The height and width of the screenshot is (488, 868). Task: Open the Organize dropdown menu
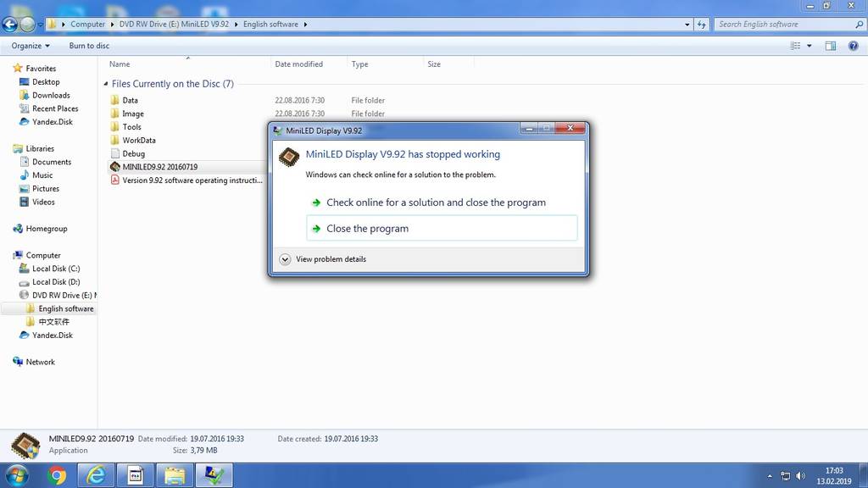pyautogui.click(x=31, y=46)
